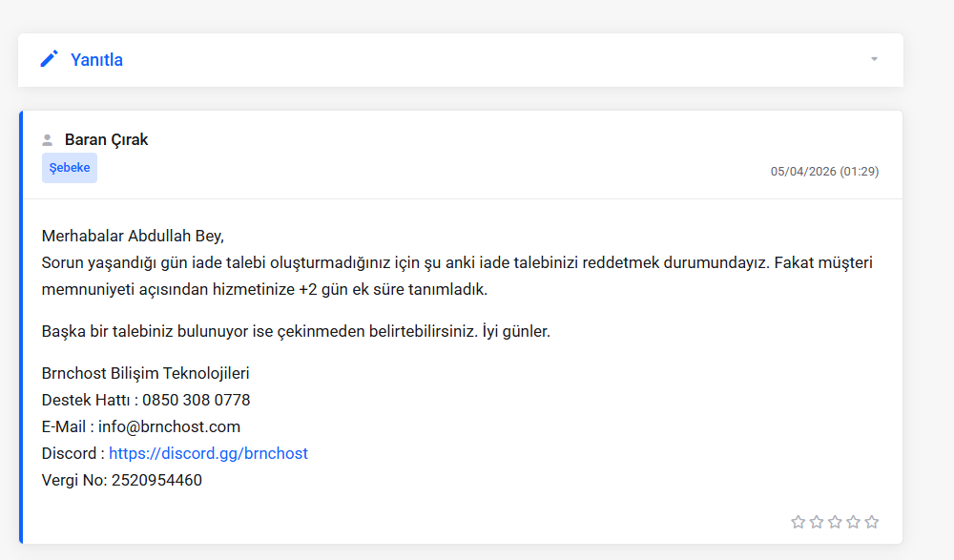Click the pencil icon beside Yanıtla

[x=50, y=59]
